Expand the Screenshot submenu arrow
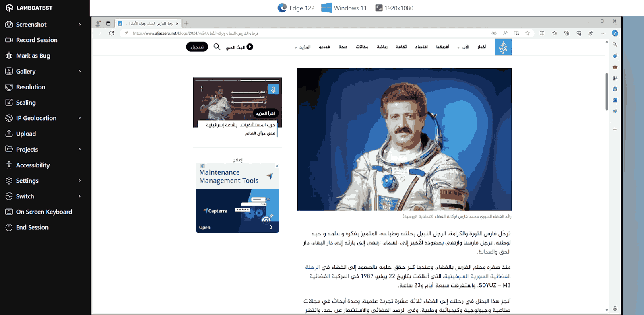The height and width of the screenshot is (315, 644). [x=80, y=24]
